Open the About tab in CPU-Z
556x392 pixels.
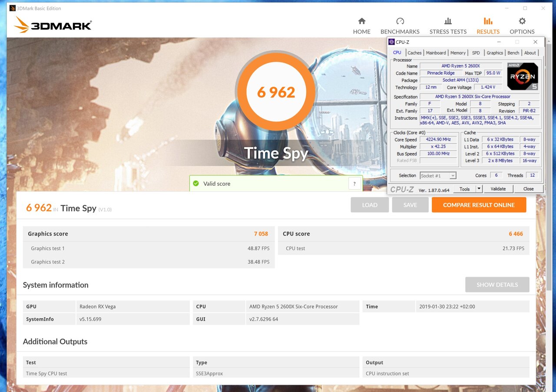(530, 53)
